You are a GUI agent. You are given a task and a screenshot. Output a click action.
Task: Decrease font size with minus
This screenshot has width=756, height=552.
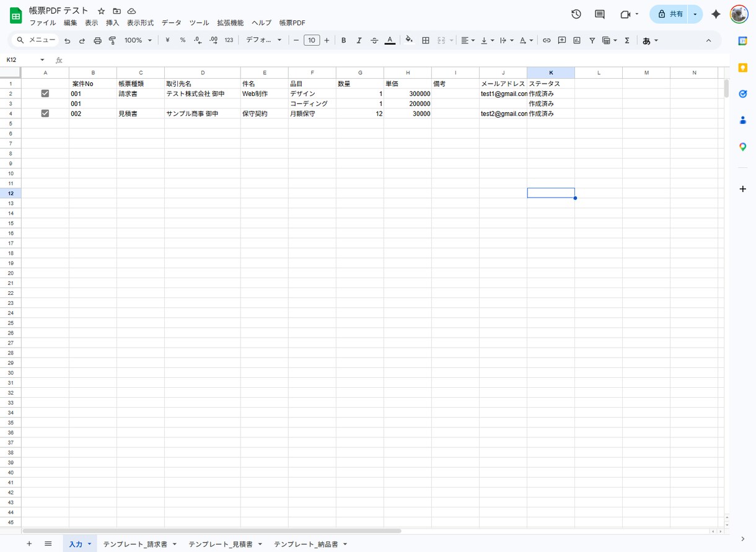(x=296, y=40)
